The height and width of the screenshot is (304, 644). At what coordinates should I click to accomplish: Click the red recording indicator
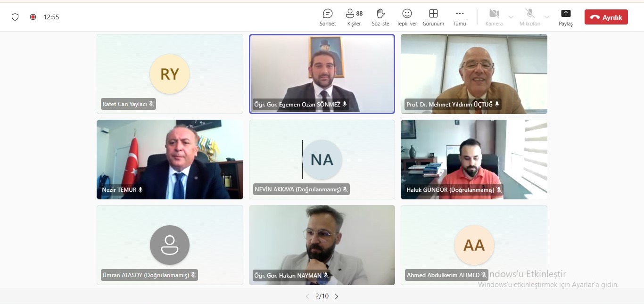(x=33, y=17)
